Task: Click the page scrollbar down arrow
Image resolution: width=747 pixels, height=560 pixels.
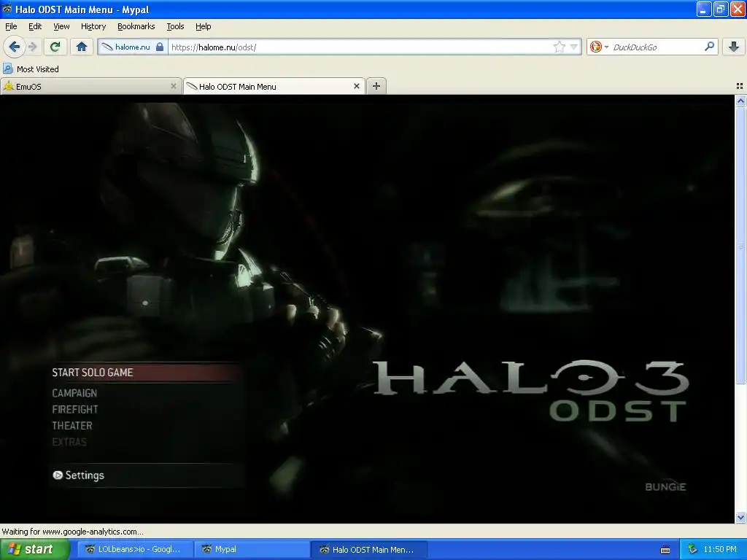Action: click(x=740, y=517)
